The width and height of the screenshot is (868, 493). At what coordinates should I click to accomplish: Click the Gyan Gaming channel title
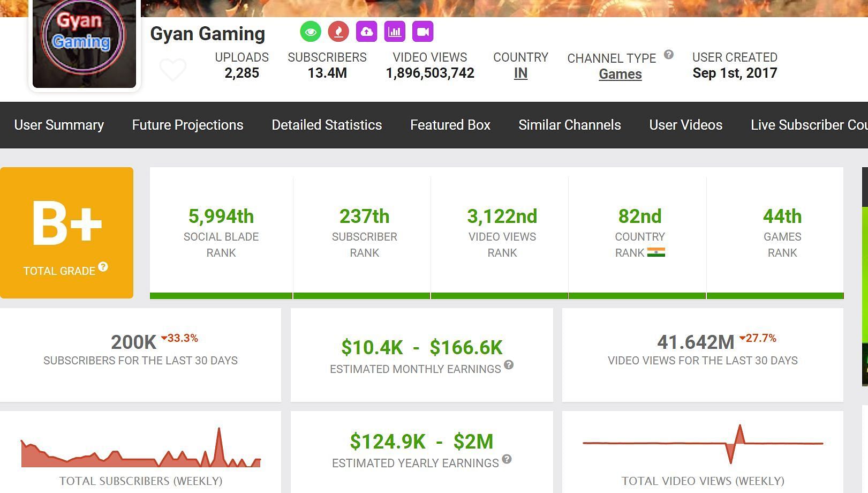tap(208, 33)
